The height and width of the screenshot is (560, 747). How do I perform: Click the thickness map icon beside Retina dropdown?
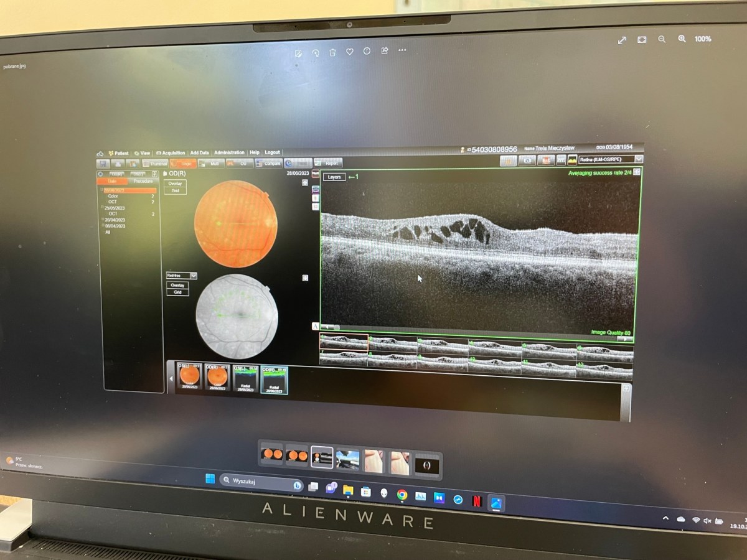click(572, 160)
